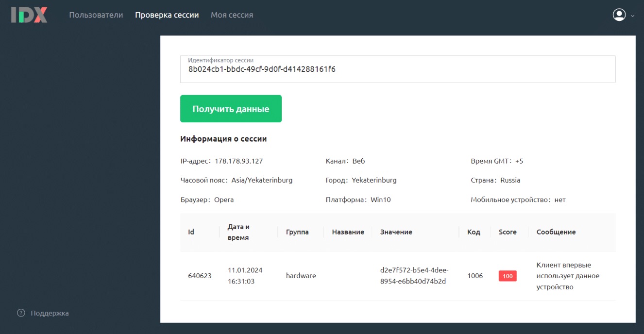644x334 pixels.
Task: Click Мобильное устройство value нет
Action: coord(560,200)
